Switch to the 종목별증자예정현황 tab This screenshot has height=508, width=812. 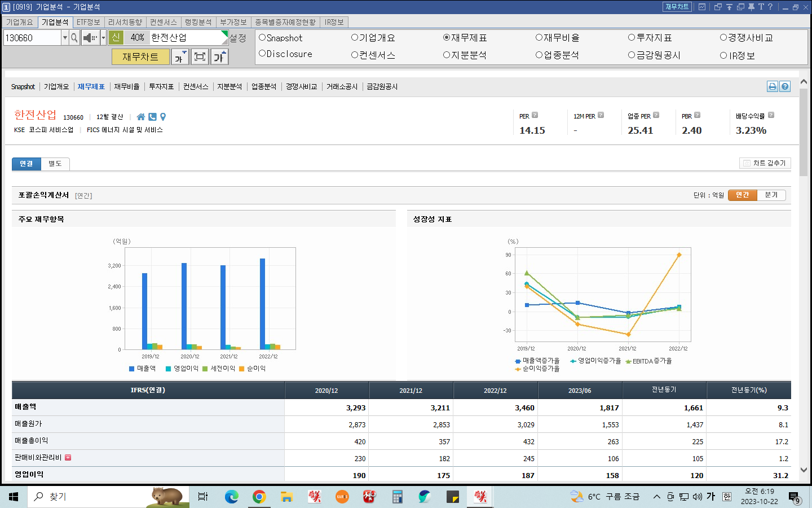point(285,22)
